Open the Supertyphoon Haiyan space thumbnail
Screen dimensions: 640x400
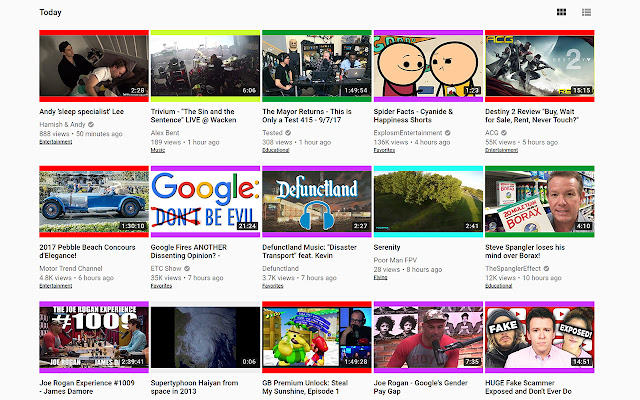(205, 337)
